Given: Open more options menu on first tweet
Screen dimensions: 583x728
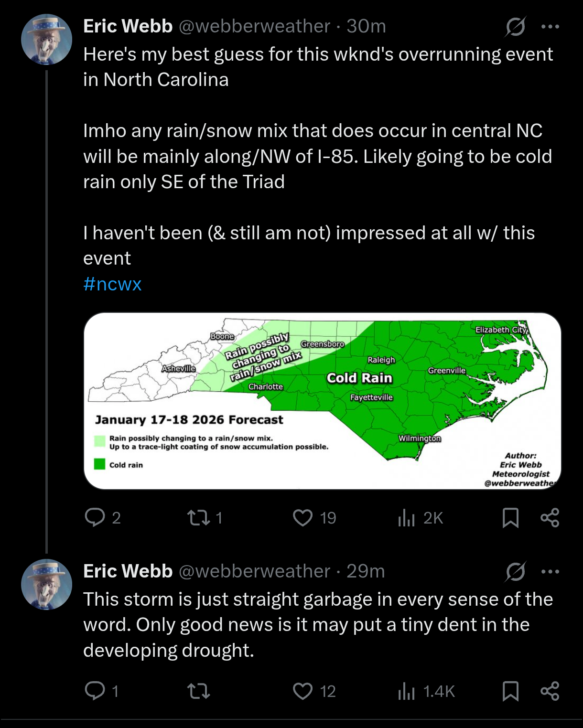Looking at the screenshot, I should click(550, 27).
